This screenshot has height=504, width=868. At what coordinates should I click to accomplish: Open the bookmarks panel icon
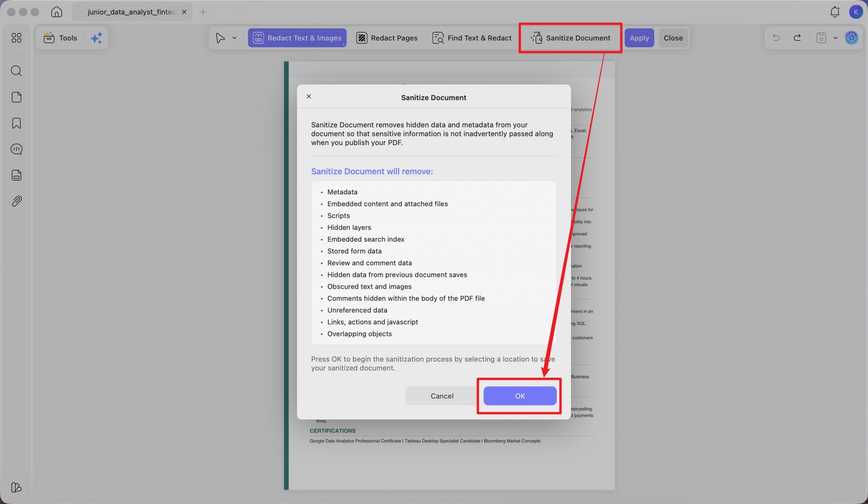tap(16, 123)
